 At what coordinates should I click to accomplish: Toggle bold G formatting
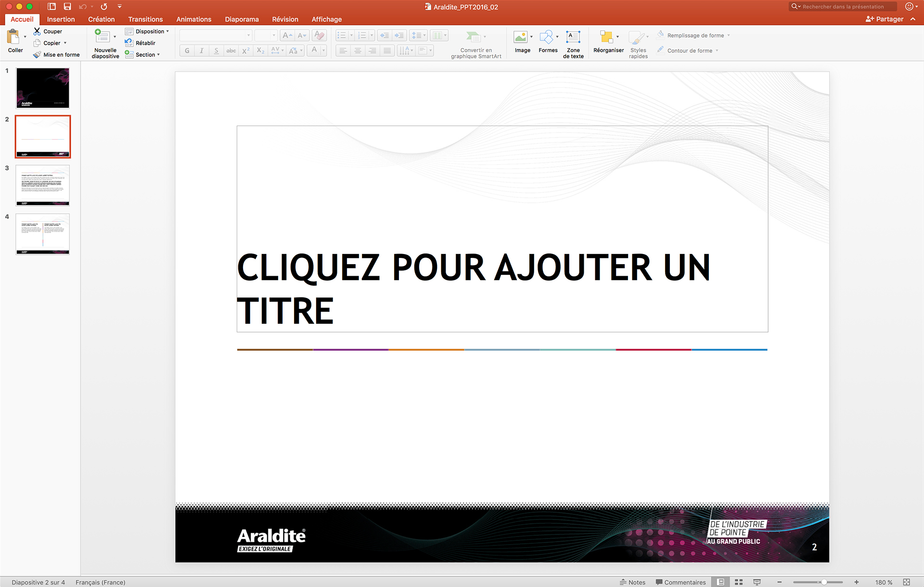pos(187,51)
